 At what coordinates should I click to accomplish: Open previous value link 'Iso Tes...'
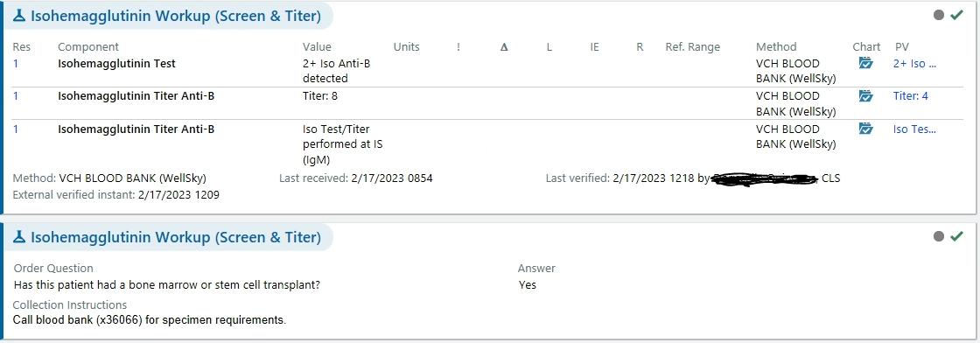point(914,129)
